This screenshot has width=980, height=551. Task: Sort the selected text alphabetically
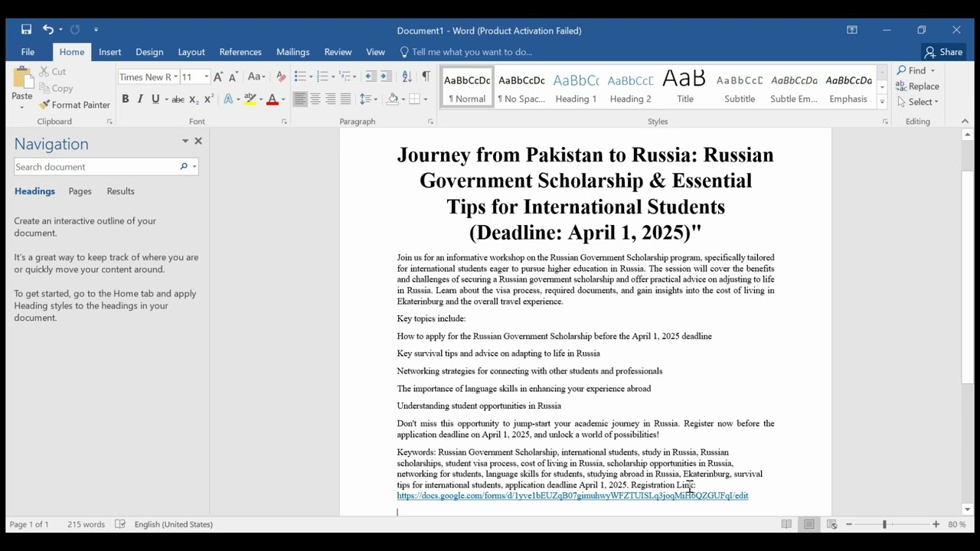point(407,77)
